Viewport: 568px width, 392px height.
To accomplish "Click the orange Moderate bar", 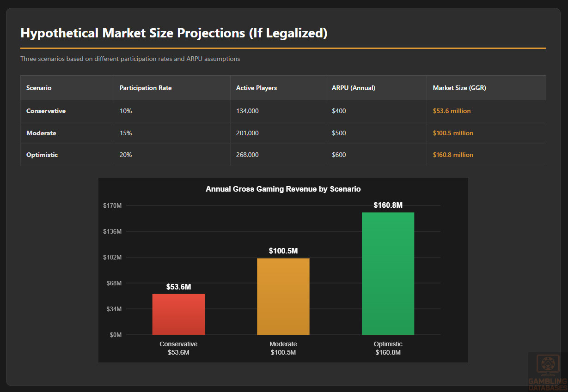I will (283, 296).
